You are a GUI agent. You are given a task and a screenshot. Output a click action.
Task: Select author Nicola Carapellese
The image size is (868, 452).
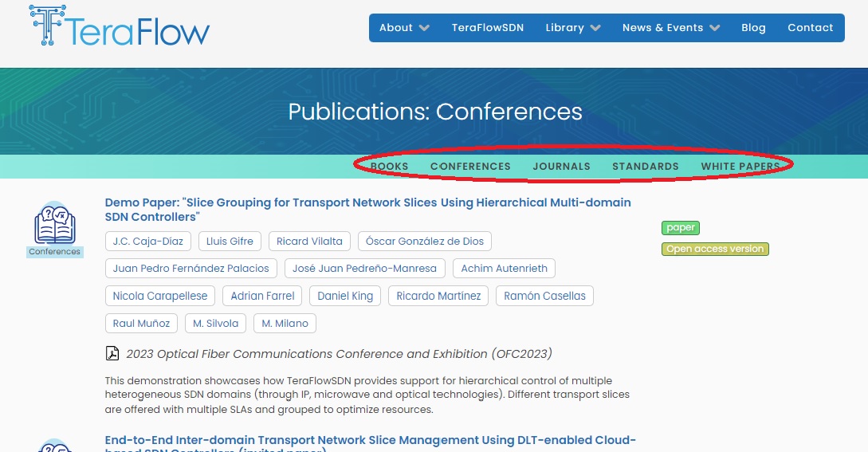(x=160, y=296)
